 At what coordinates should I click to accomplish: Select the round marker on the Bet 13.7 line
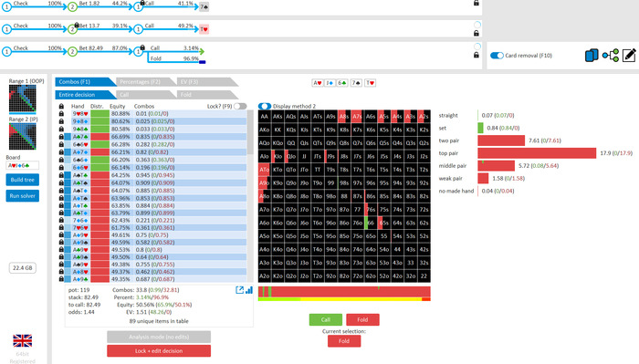(x=477, y=25)
